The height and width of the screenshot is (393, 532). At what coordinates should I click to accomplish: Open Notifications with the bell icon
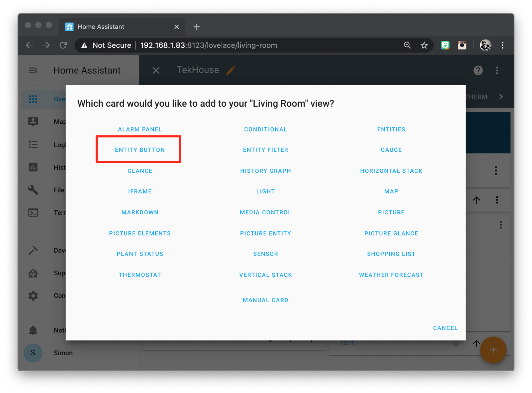pyautogui.click(x=33, y=330)
